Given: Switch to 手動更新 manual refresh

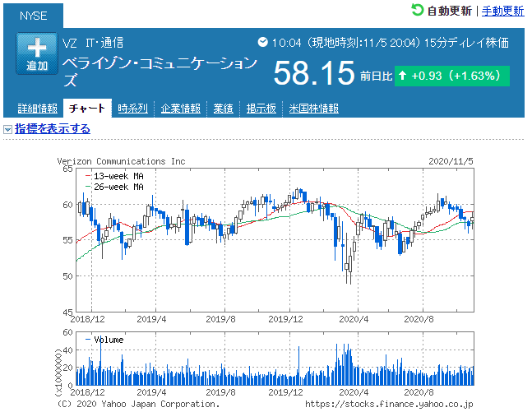Looking at the screenshot, I should [x=503, y=11].
